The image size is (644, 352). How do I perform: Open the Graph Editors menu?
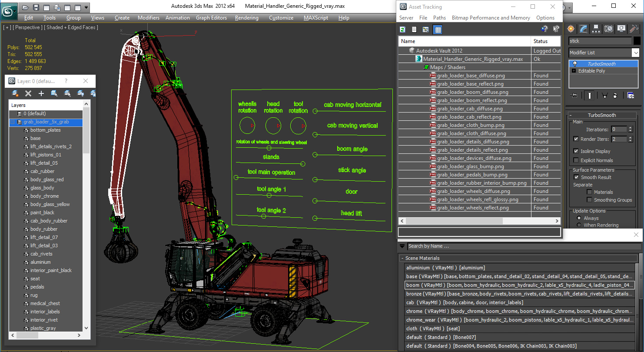coord(211,18)
